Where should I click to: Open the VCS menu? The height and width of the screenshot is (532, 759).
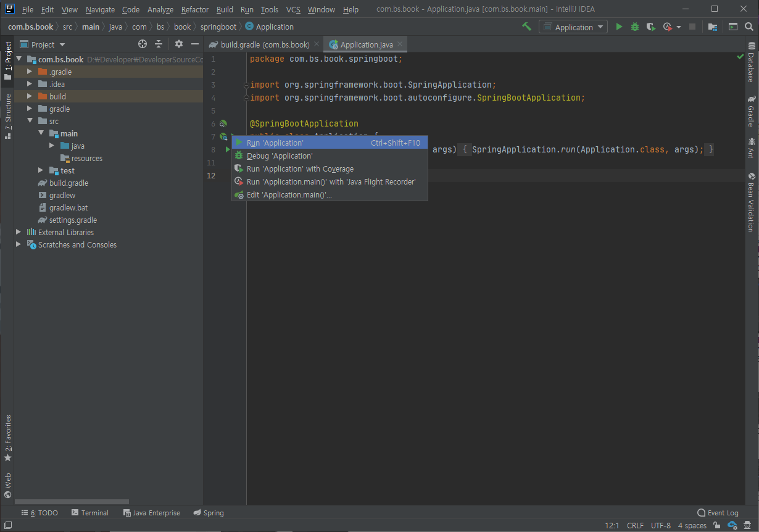[293, 9]
